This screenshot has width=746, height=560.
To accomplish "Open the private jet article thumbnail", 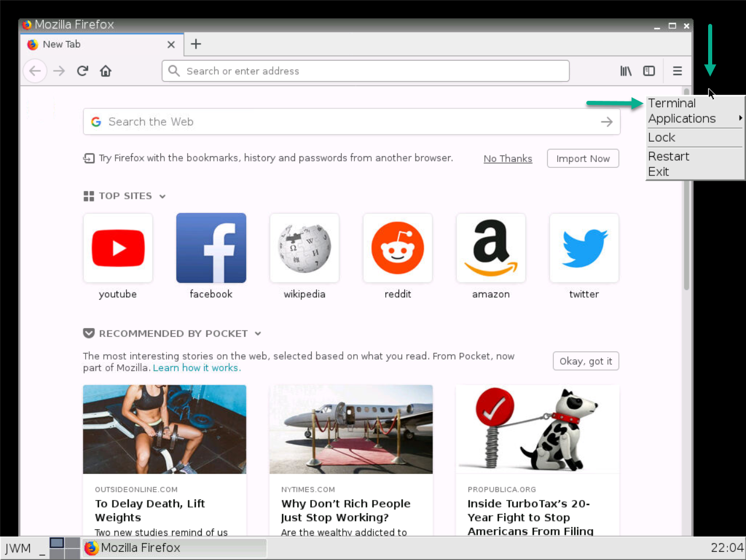I will (351, 429).
